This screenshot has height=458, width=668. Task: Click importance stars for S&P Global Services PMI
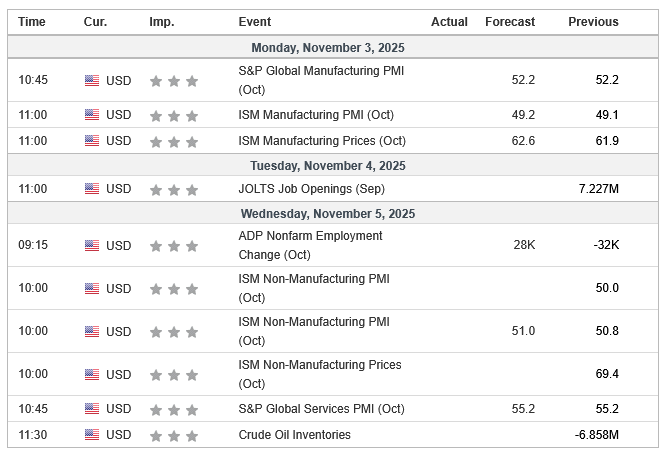(x=174, y=409)
